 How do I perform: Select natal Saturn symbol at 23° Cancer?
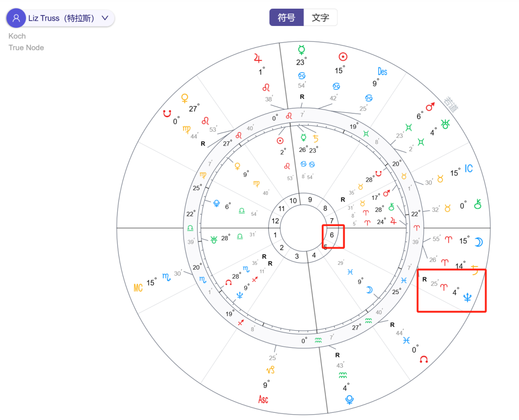tap(315, 138)
